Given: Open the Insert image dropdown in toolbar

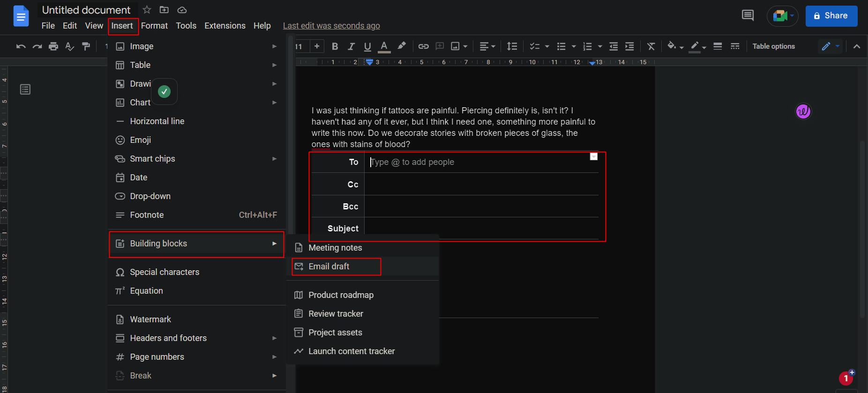Looking at the screenshot, I should (459, 46).
